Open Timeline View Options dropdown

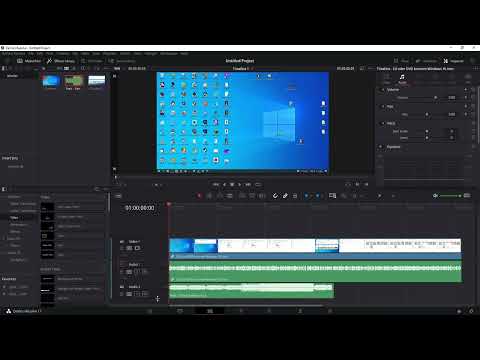pos(118,196)
